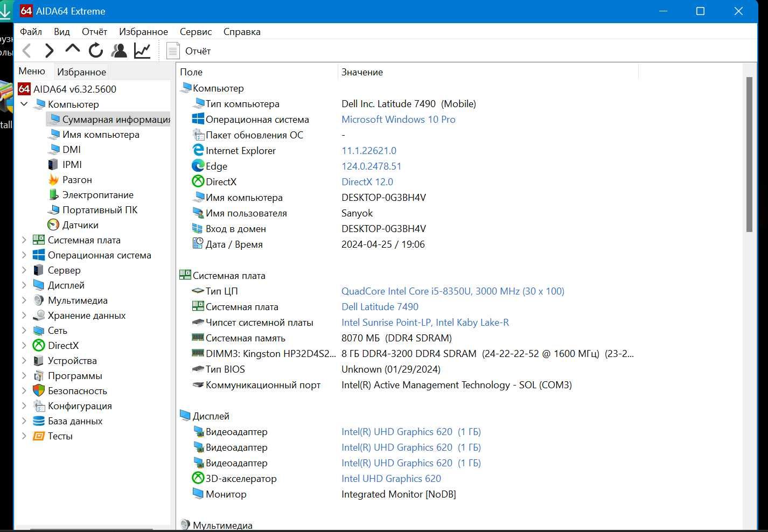Open the graph chart toolbar icon
This screenshot has height=532, width=768.
point(142,51)
